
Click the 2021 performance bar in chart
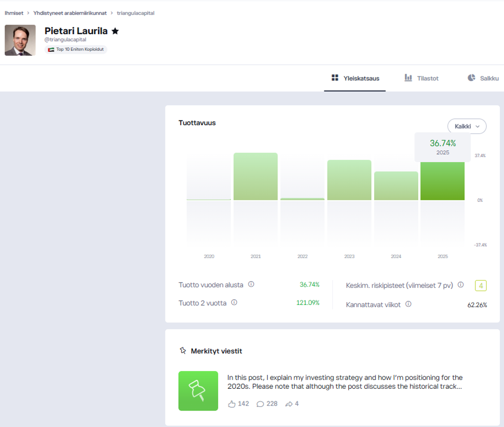256,176
